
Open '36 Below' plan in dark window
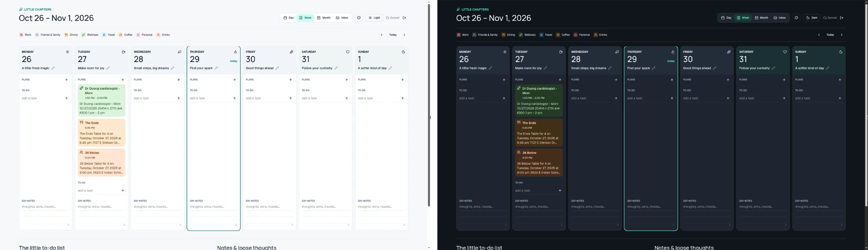point(539,163)
